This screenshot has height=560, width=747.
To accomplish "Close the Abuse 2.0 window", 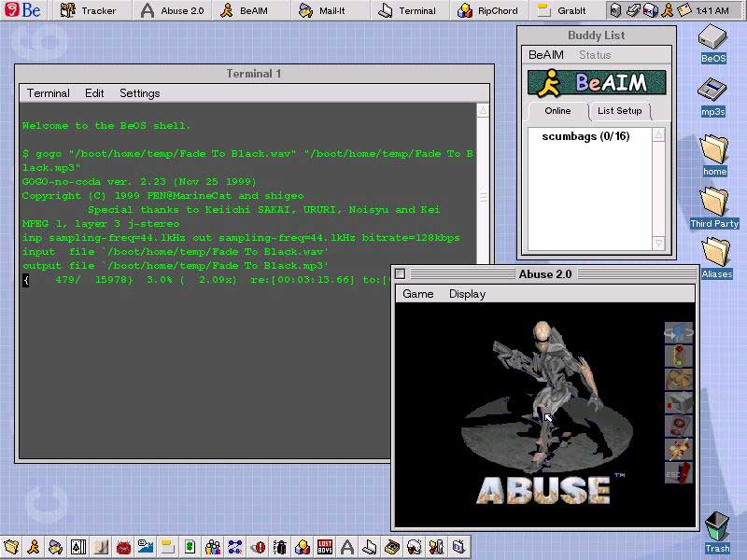I will [x=401, y=273].
